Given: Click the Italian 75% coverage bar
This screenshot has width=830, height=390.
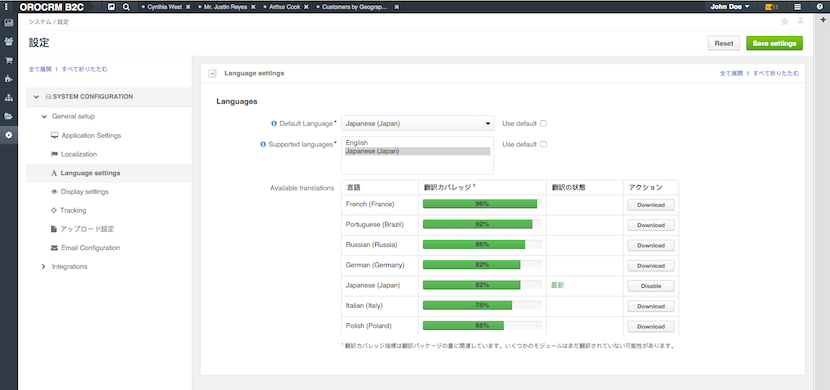Looking at the screenshot, I should coord(482,305).
